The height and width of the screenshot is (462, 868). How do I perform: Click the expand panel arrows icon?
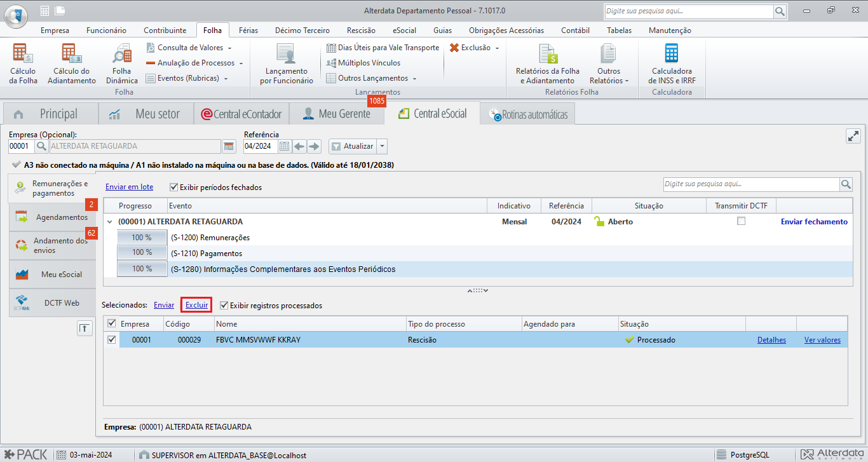853,136
